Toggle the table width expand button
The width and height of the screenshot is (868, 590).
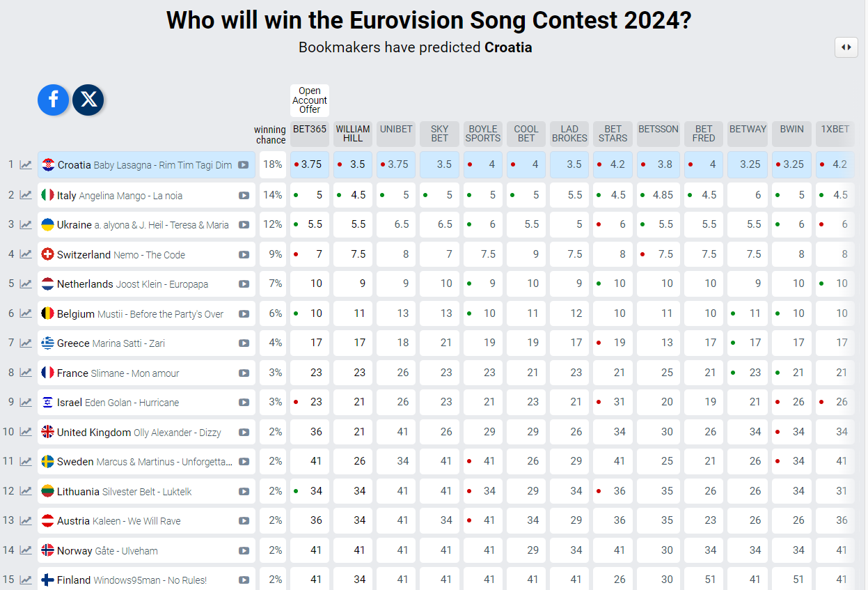point(846,47)
